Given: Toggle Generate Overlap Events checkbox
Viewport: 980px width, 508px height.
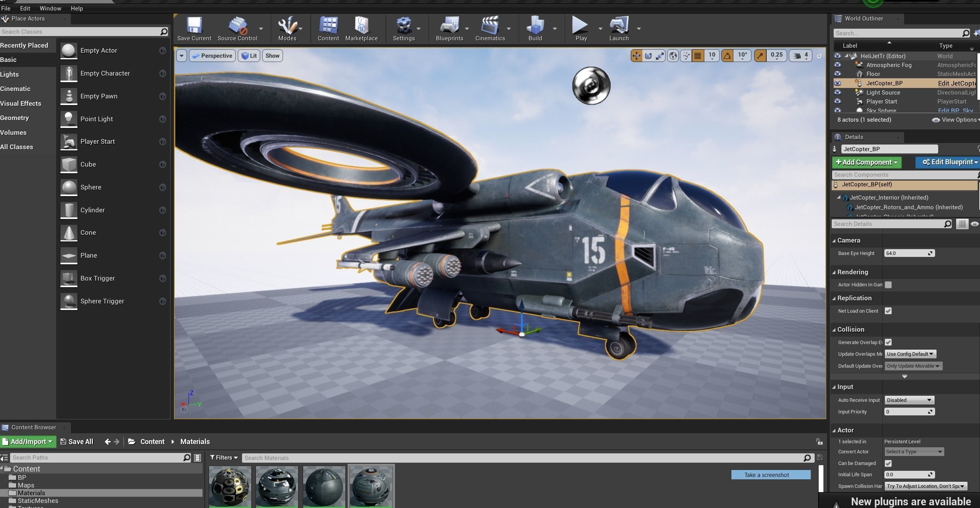Looking at the screenshot, I should coord(888,342).
